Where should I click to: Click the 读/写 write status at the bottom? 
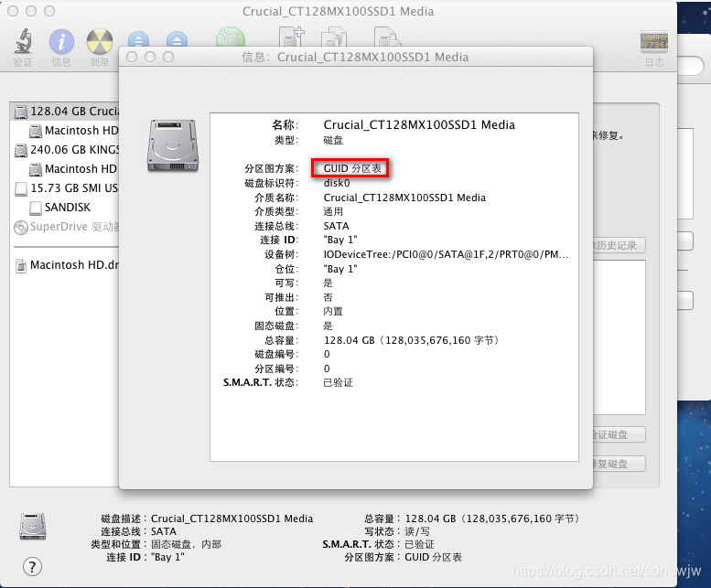click(x=417, y=531)
